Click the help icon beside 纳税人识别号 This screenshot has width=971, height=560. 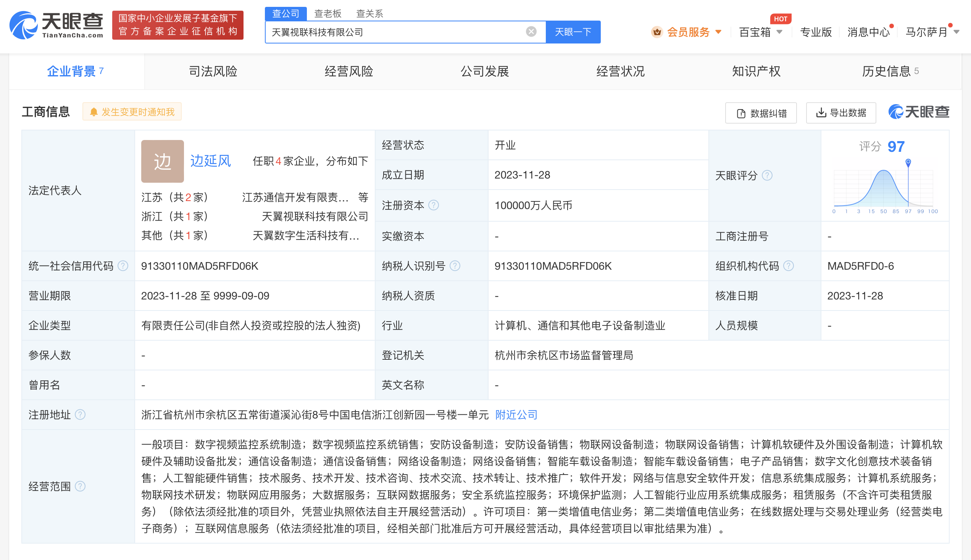tap(455, 266)
